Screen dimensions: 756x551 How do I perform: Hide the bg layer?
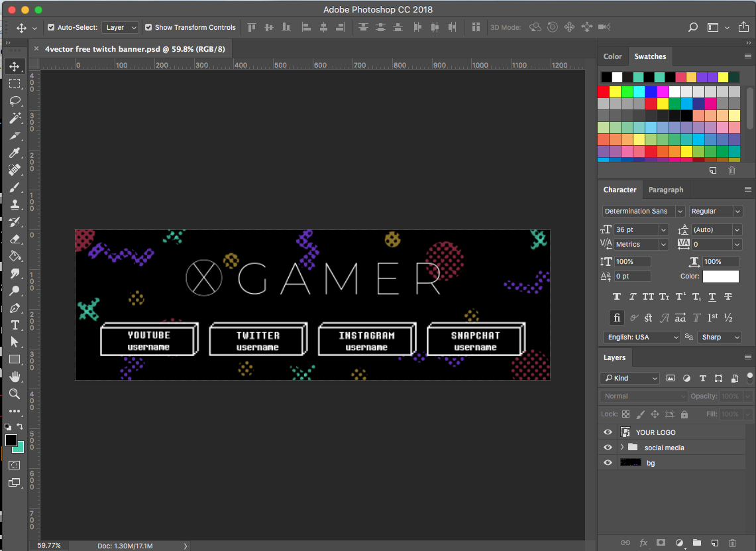click(608, 463)
